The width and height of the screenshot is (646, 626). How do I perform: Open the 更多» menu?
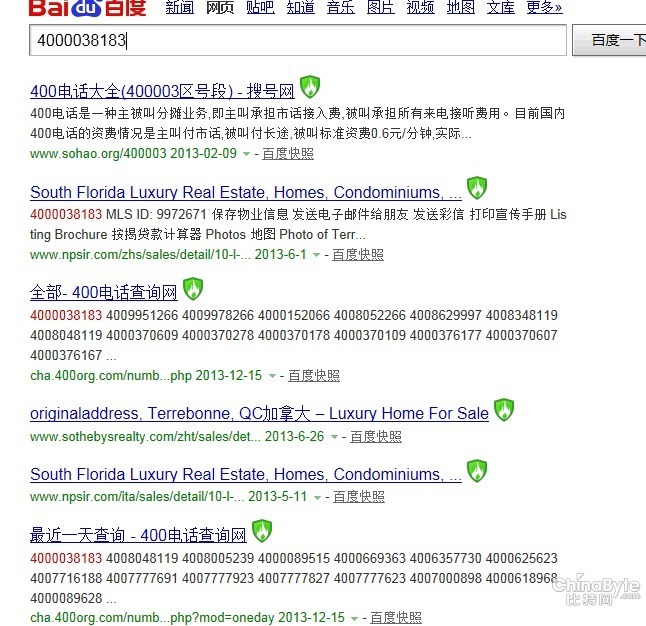[544, 8]
